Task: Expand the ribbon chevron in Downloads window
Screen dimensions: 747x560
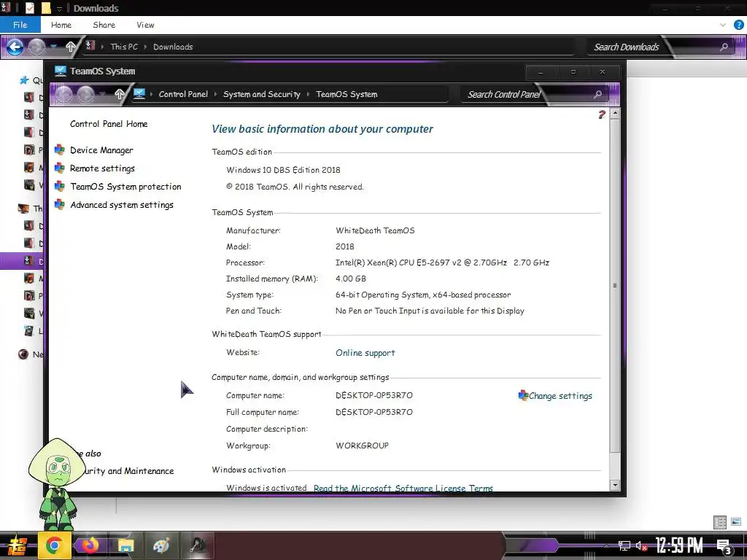Action: [723, 25]
